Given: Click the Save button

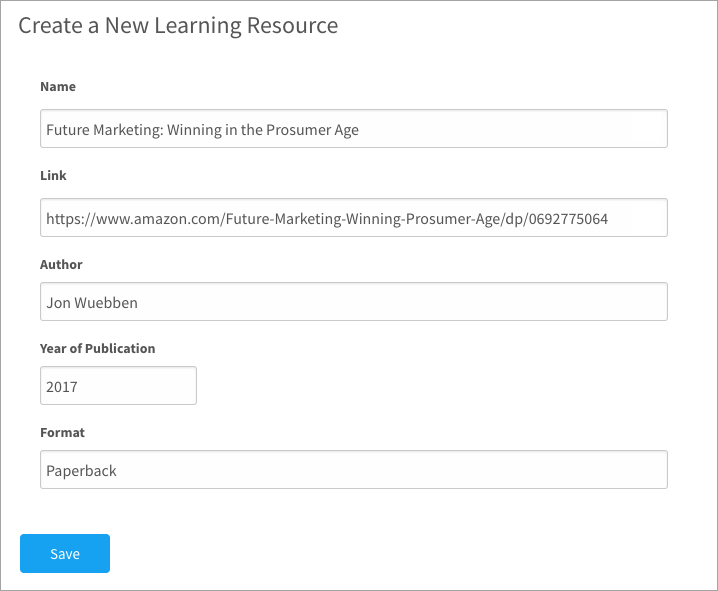Looking at the screenshot, I should pos(65,553).
